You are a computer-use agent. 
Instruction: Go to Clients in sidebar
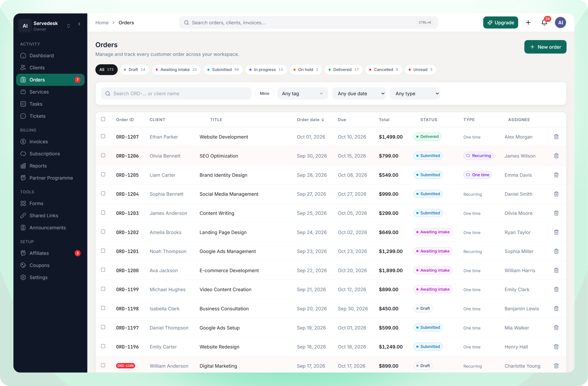point(50,68)
